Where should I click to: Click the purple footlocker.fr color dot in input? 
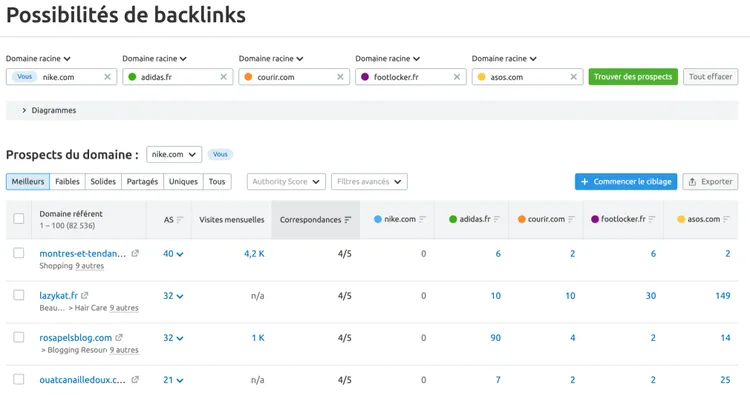365,77
